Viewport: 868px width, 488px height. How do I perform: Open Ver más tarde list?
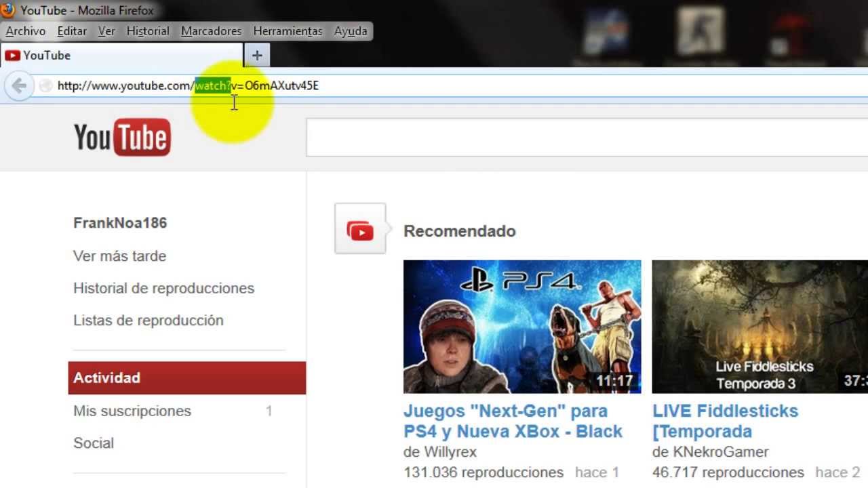[x=119, y=256]
